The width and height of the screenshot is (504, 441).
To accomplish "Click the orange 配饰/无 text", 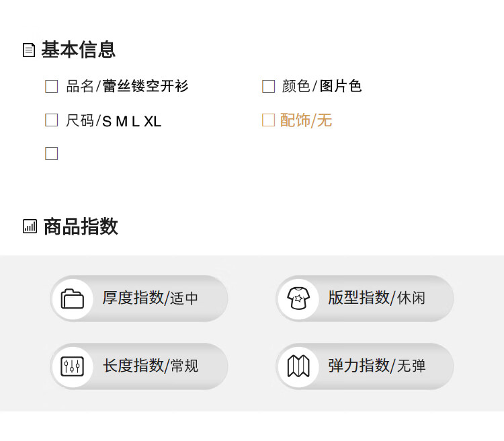I will (x=306, y=120).
